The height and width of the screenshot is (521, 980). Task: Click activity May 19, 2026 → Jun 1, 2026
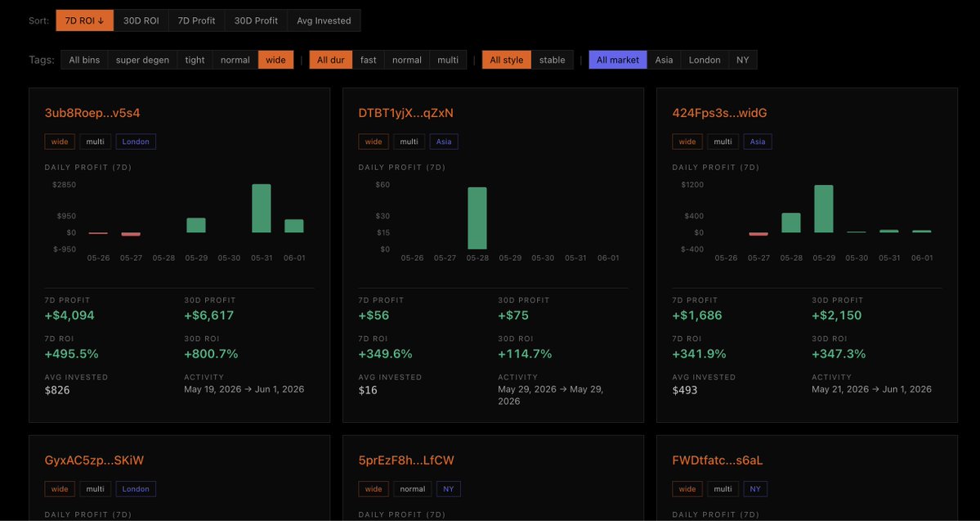[244, 389]
